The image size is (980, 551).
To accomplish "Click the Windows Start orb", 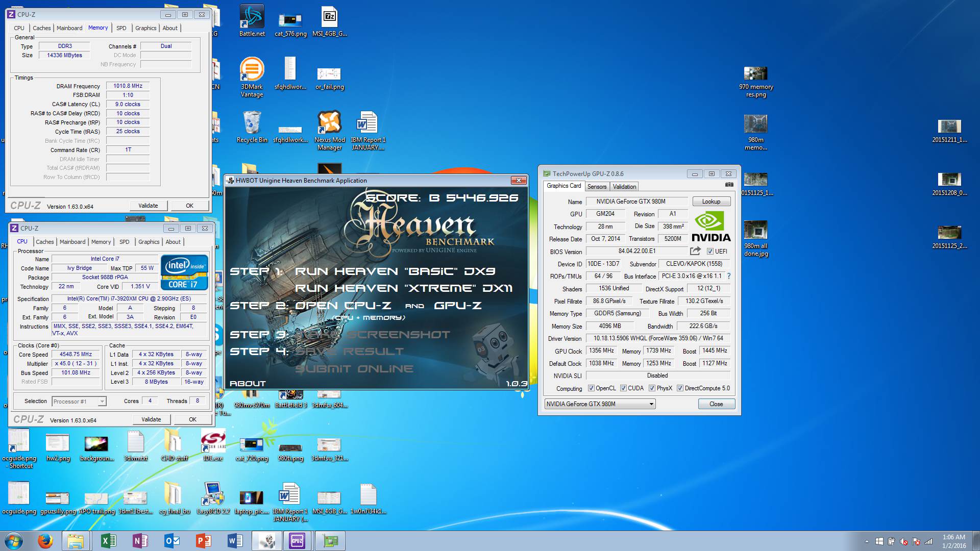I will click(14, 541).
